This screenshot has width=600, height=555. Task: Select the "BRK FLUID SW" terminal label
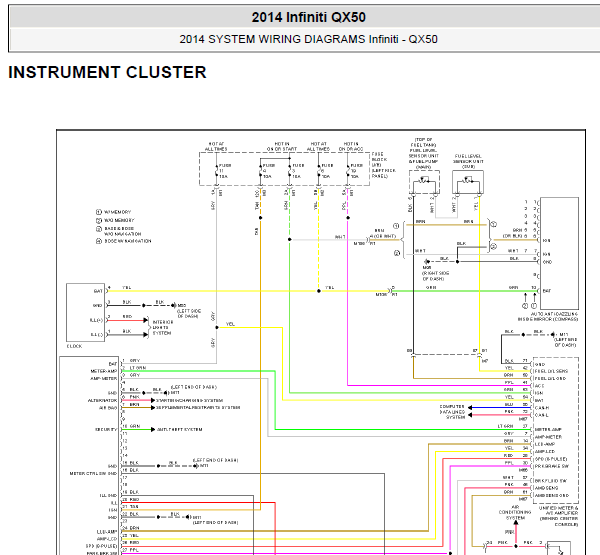click(551, 481)
